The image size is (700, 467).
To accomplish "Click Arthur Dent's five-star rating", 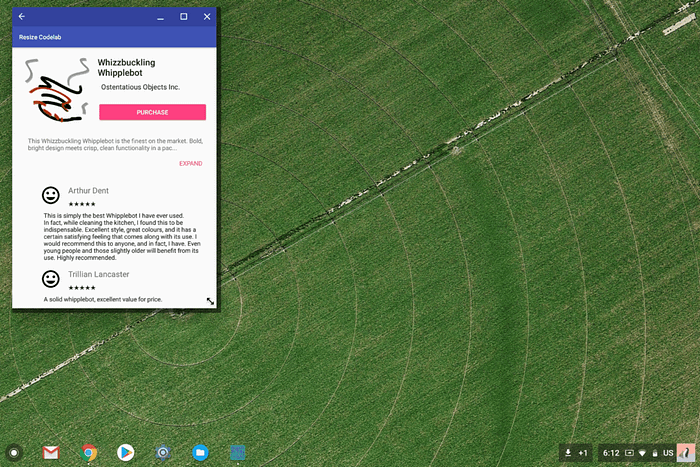I will click(x=82, y=204).
